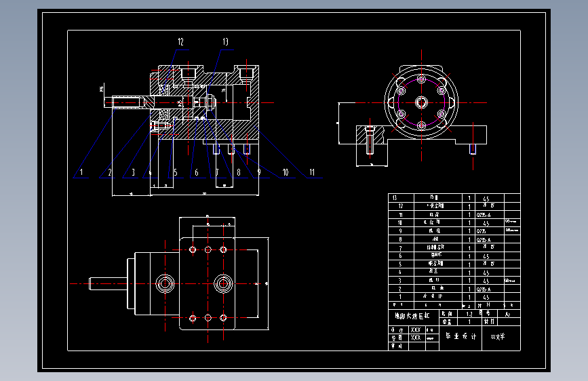The height and width of the screenshot is (381, 588).
Task: Click callout number 13 above the section view
Action: (x=225, y=41)
